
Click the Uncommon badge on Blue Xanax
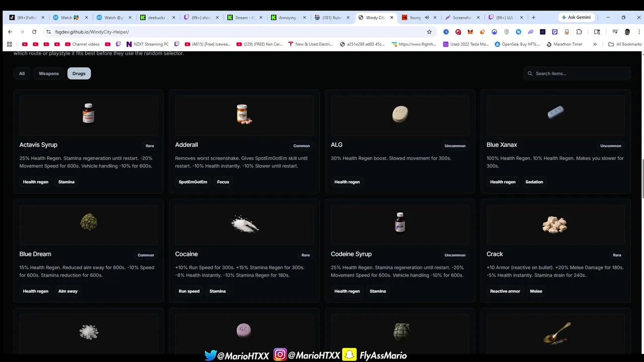point(611,146)
